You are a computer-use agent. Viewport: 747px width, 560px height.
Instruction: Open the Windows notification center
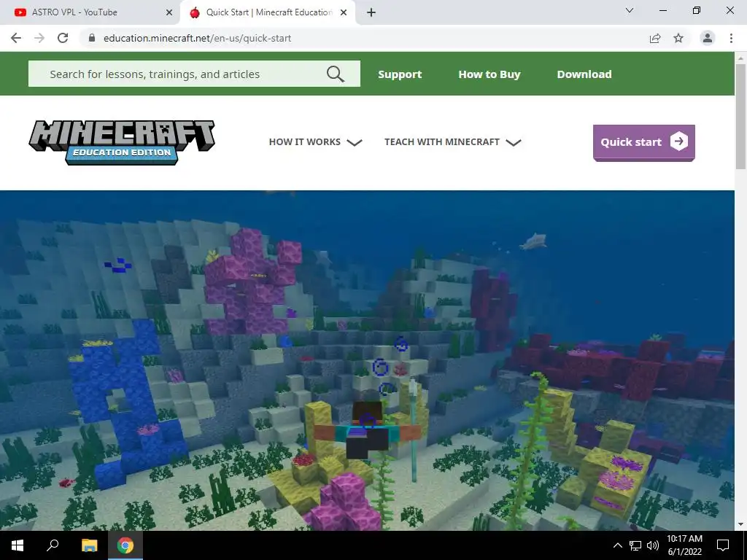tap(723, 545)
